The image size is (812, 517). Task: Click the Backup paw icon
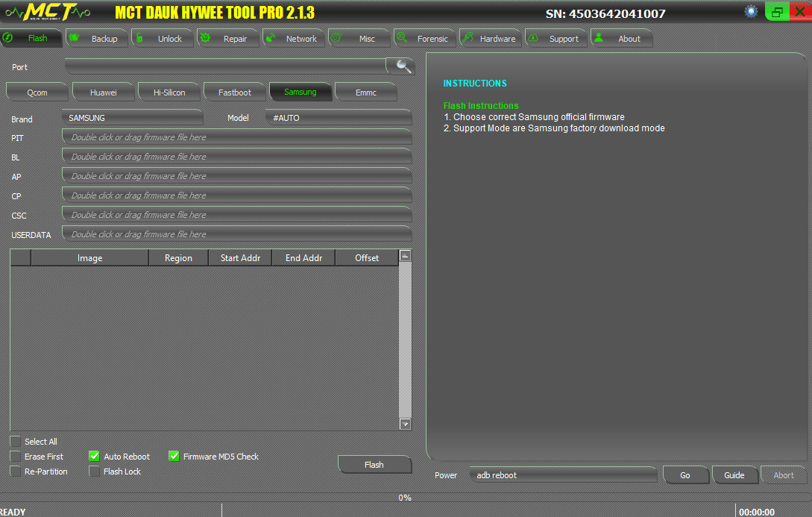coord(72,37)
